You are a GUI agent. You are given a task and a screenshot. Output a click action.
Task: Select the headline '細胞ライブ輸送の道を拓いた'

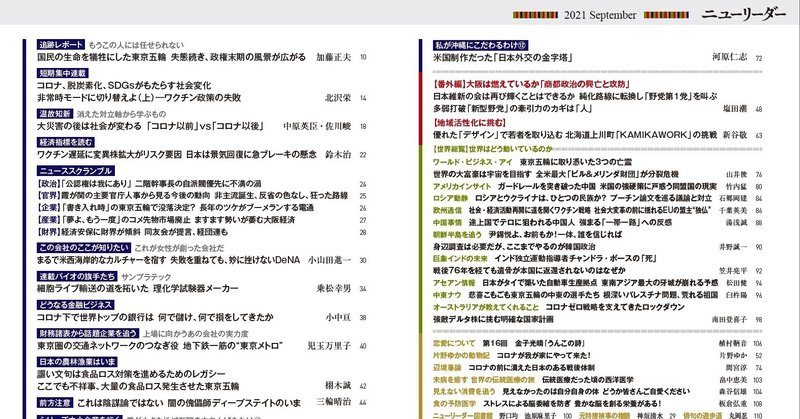click(x=93, y=289)
